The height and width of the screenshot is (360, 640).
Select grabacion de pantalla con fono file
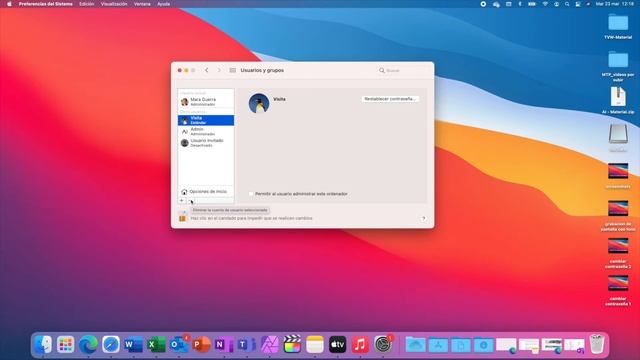618,216
